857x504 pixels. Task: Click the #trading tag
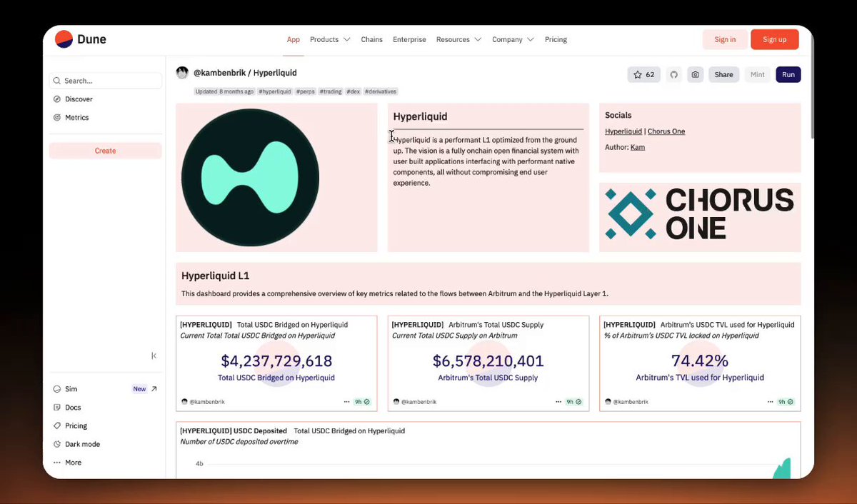(x=331, y=91)
